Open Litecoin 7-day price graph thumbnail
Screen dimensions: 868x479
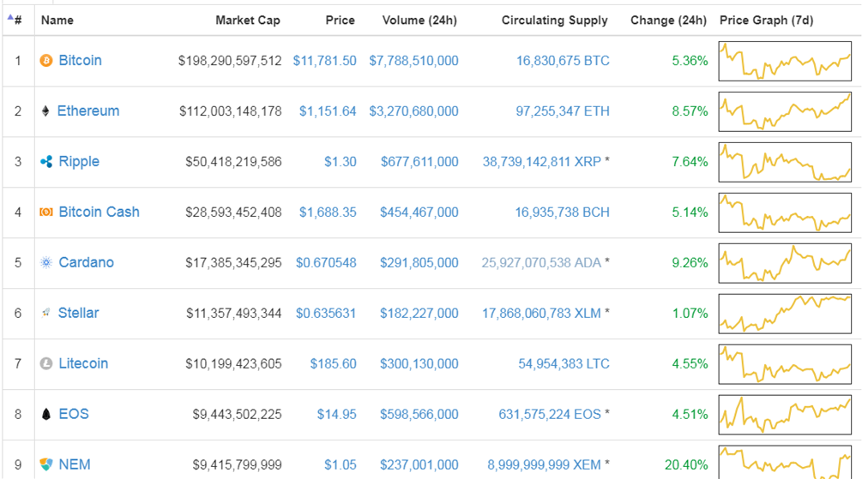tap(785, 364)
